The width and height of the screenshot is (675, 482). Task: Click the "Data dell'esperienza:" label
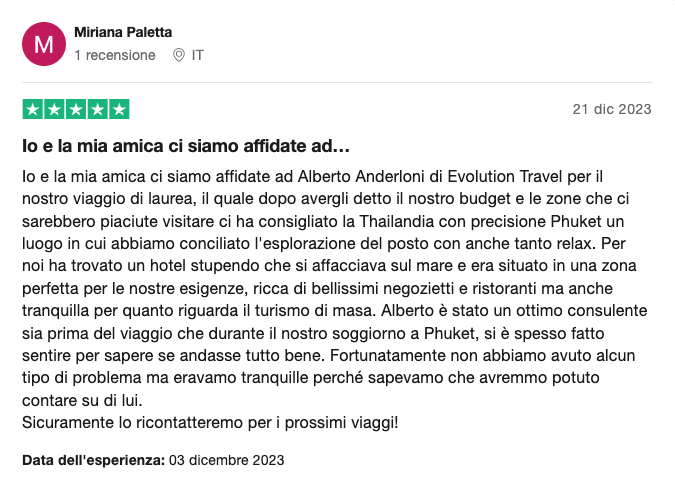point(93,460)
